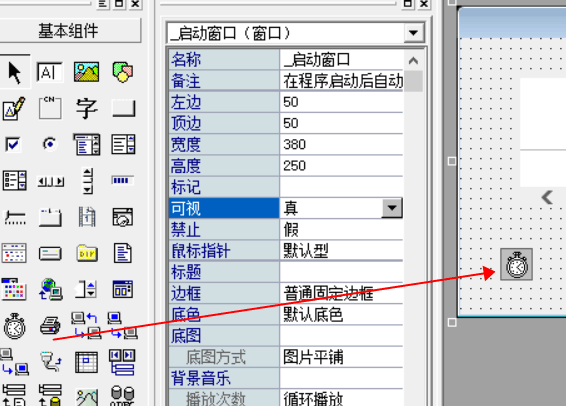Select the empty 标记 value field
Screen dimensions: 566x406
click(x=341, y=187)
